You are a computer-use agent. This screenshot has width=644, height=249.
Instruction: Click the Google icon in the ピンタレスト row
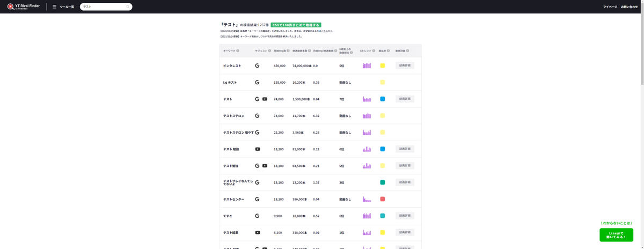tap(257, 65)
